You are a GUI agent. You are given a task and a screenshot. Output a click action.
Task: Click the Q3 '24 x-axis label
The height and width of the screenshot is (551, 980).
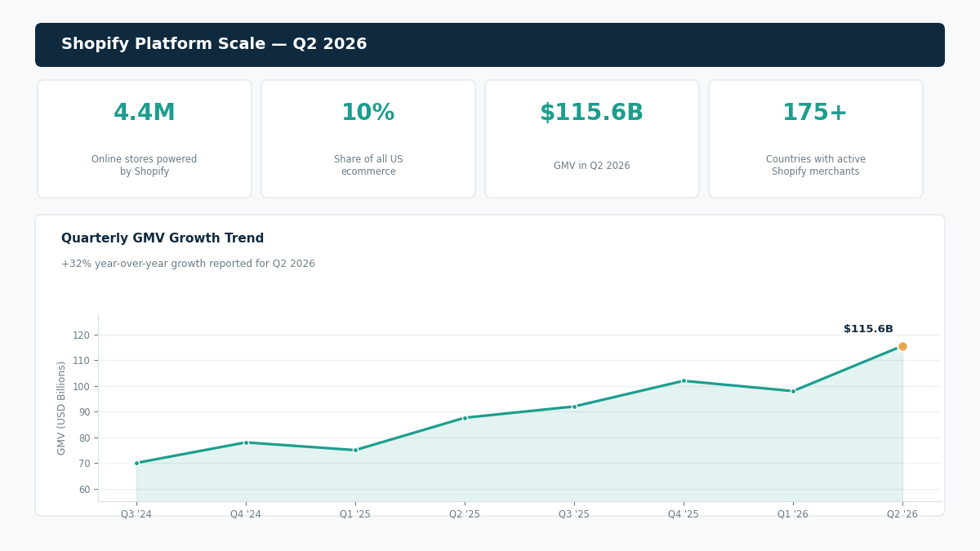136,514
